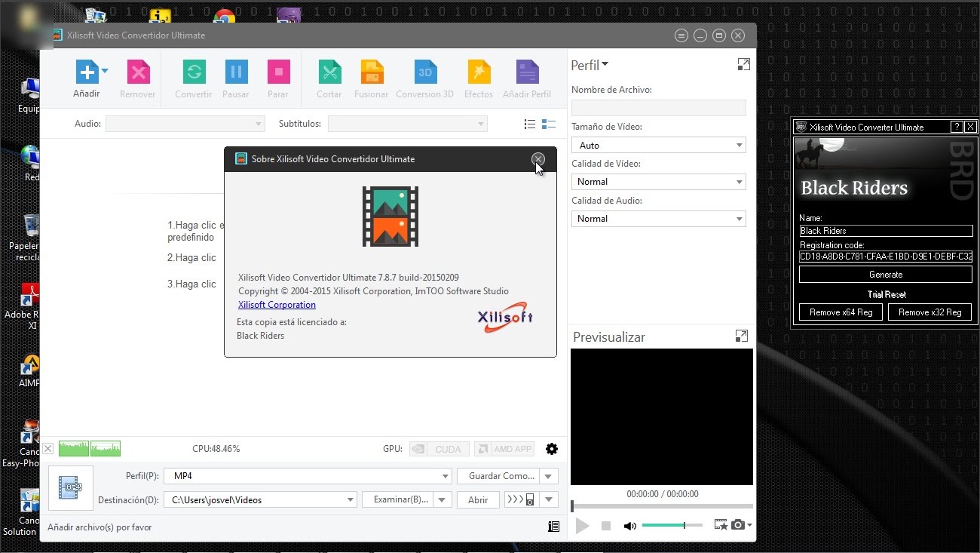Click the Remover toolbar icon
Screen dimensions: 980x553
click(x=138, y=72)
